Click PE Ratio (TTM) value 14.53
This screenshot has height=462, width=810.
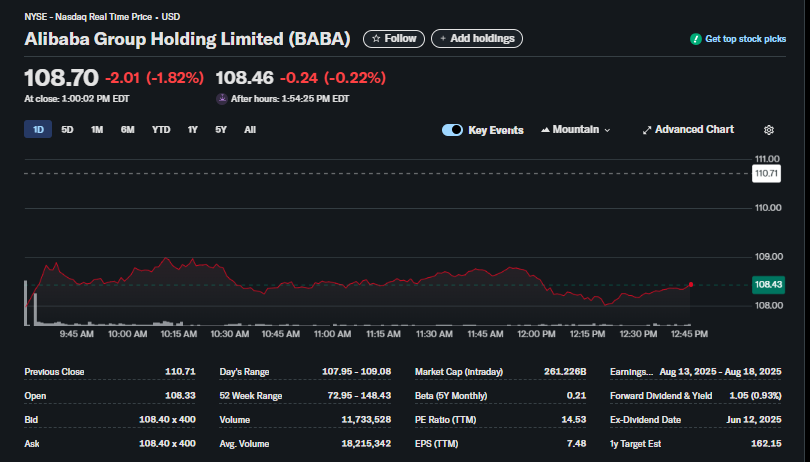pos(574,420)
